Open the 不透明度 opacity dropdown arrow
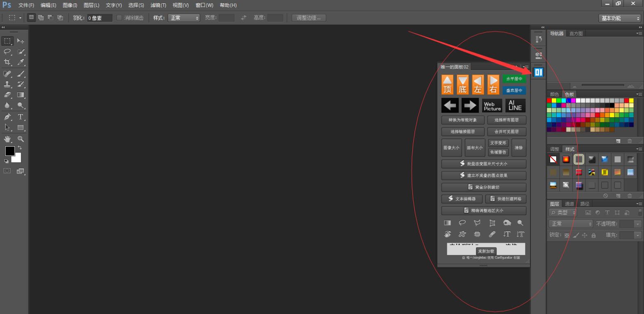The height and width of the screenshot is (314, 644). (x=637, y=224)
